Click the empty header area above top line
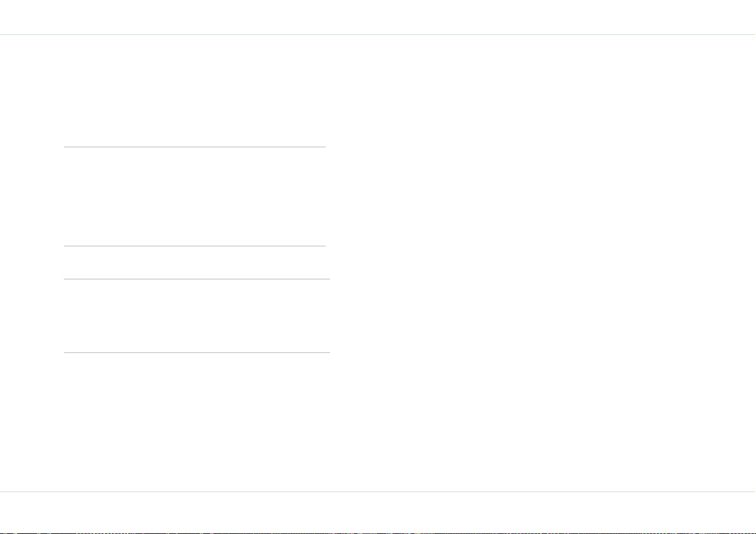Viewport: 756px width, 534px height. 378,17
